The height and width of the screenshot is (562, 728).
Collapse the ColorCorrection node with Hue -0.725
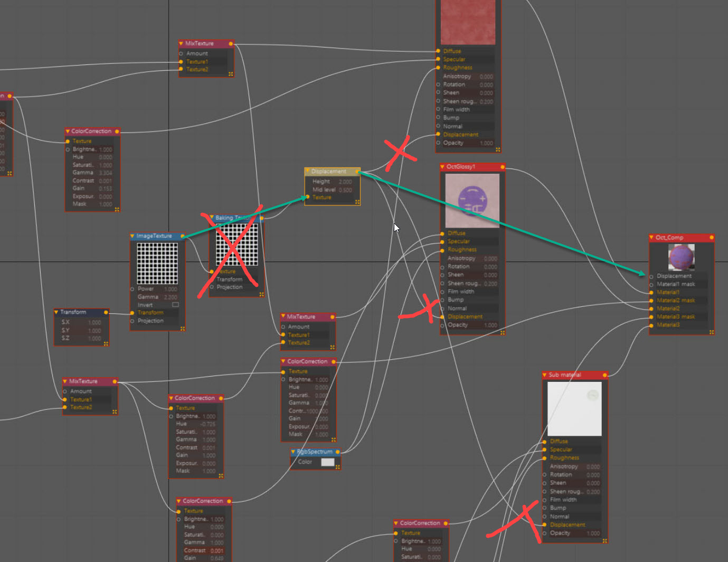[x=171, y=398]
